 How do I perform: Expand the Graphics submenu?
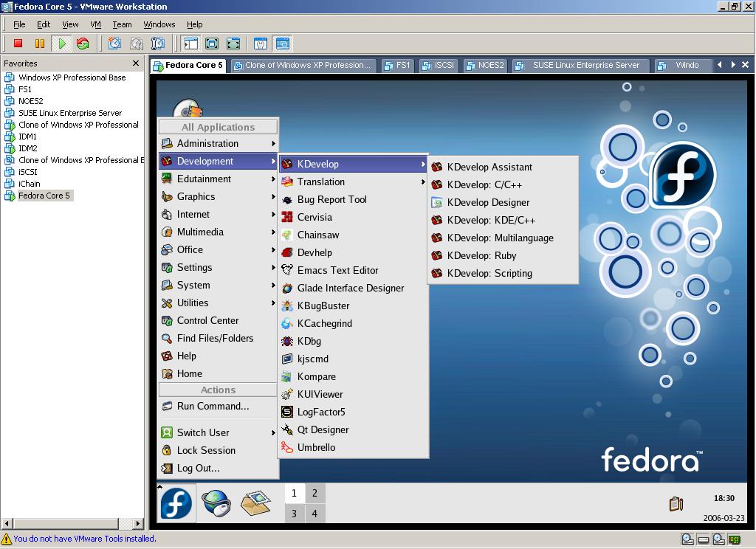point(219,197)
